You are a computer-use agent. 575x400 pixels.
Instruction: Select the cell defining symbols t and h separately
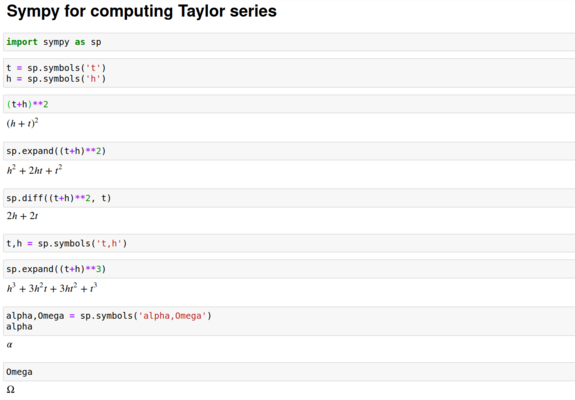[289, 73]
